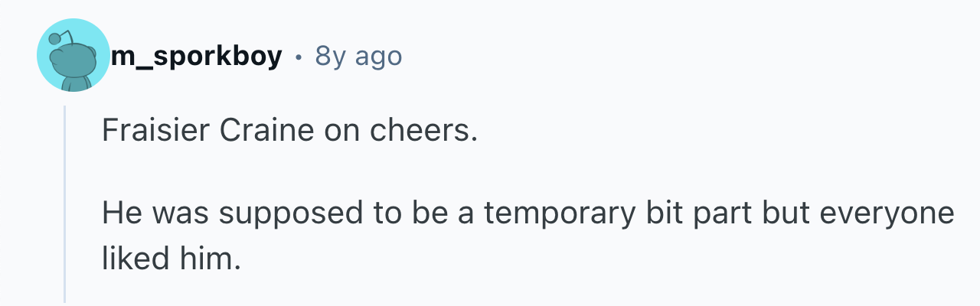Click the Snoo face inside the avatar
Screen dimensions: 980x306
[73, 63]
